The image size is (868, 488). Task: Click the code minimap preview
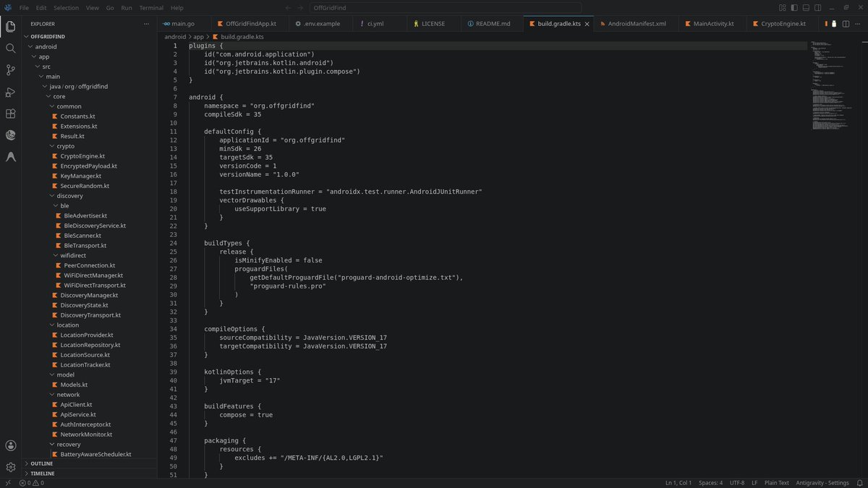click(830, 87)
